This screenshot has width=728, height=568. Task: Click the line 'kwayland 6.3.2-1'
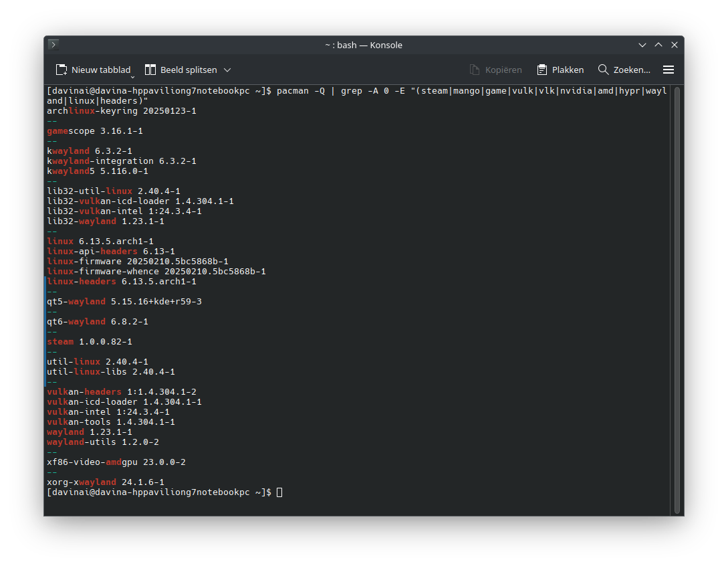pyautogui.click(x=90, y=151)
